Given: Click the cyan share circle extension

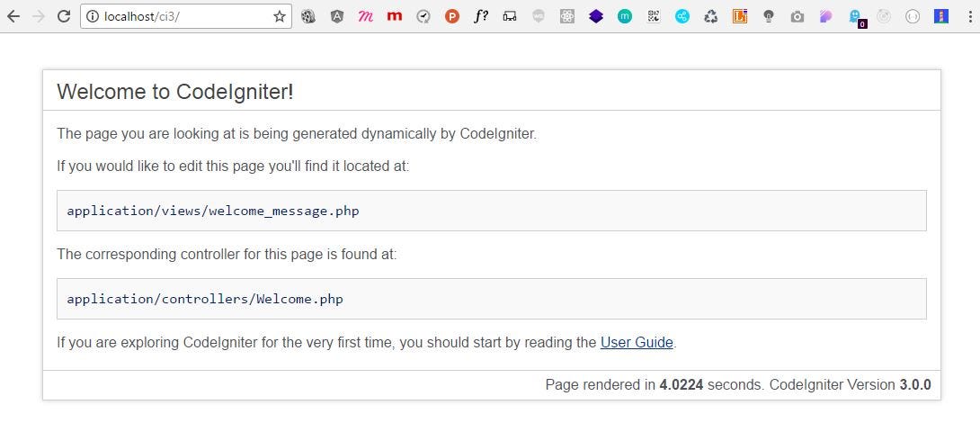Looking at the screenshot, I should click(682, 17).
